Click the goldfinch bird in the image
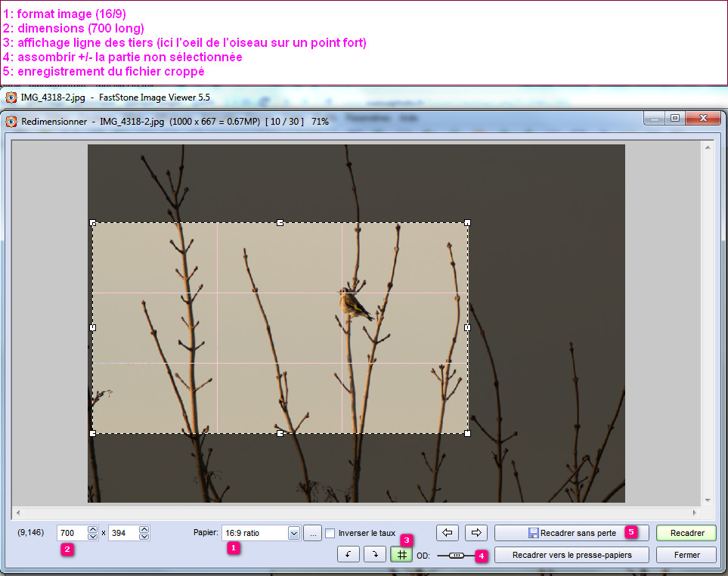Viewport: 728px width, 576px height. [355, 305]
